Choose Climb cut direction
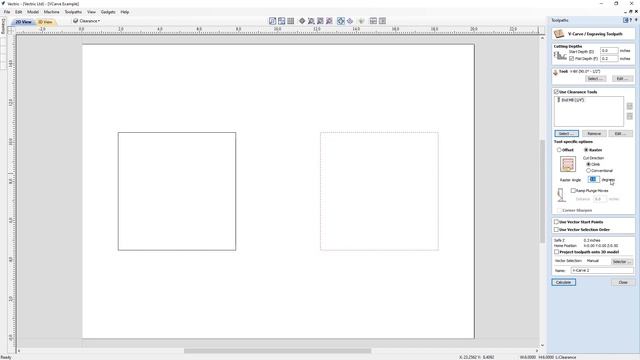This screenshot has width=640, height=360. [589, 164]
